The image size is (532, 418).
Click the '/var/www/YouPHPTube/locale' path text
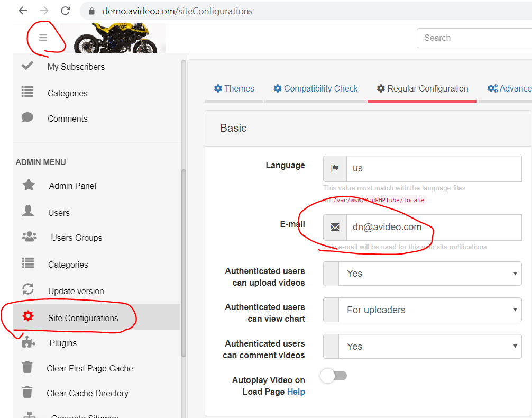(x=379, y=200)
